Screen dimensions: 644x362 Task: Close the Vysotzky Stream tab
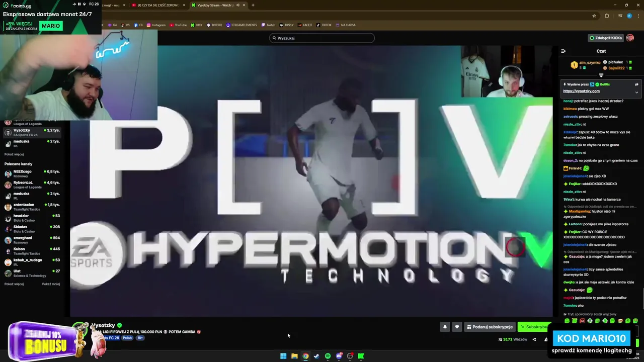pyautogui.click(x=244, y=5)
